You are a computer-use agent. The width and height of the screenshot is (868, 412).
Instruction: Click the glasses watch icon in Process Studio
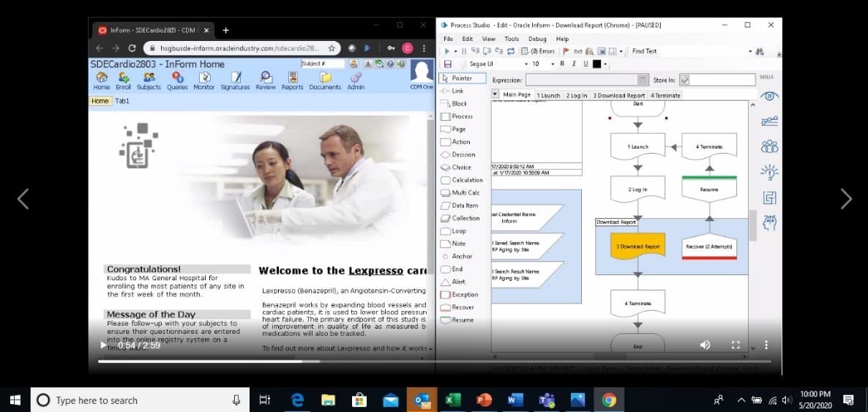pyautogui.click(x=579, y=51)
